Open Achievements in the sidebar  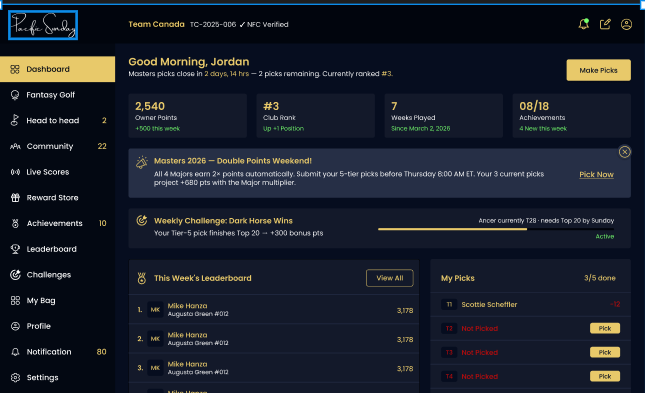[58, 223]
